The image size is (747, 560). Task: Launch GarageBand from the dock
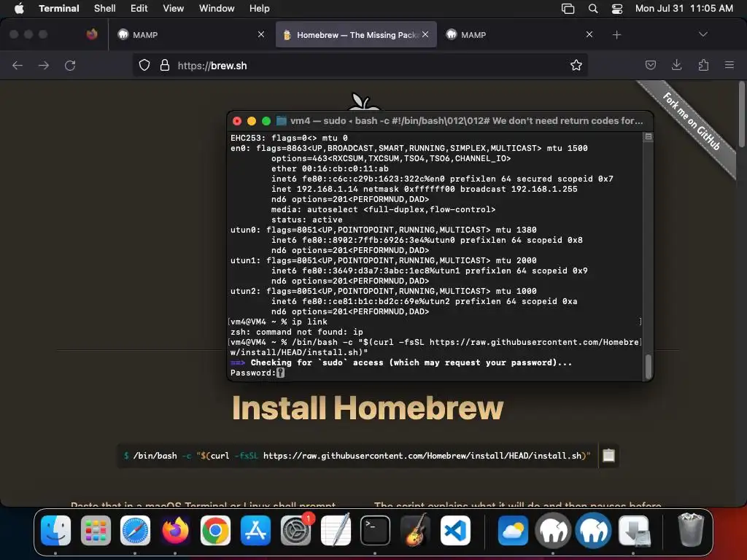[415, 531]
